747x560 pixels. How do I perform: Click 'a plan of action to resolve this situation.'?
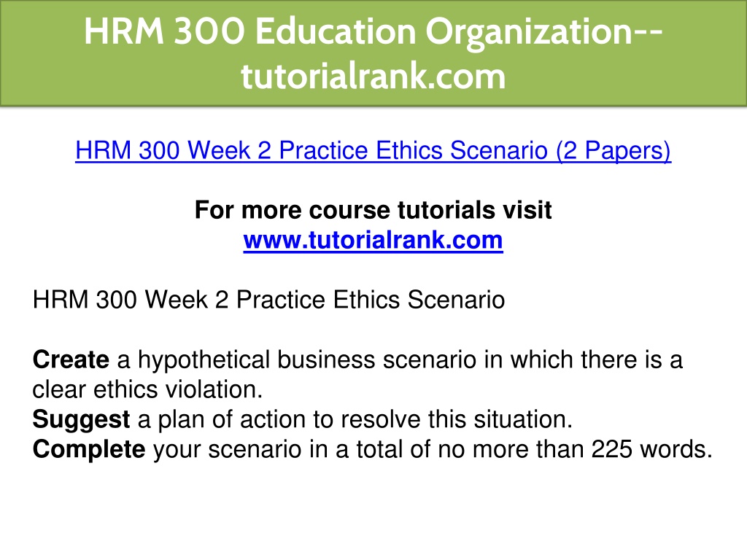[x=355, y=419]
